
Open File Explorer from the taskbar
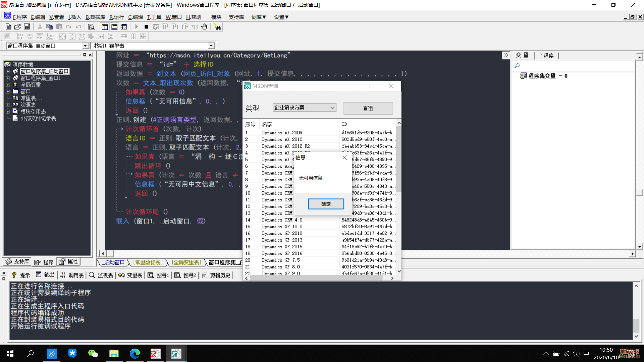coord(114,353)
